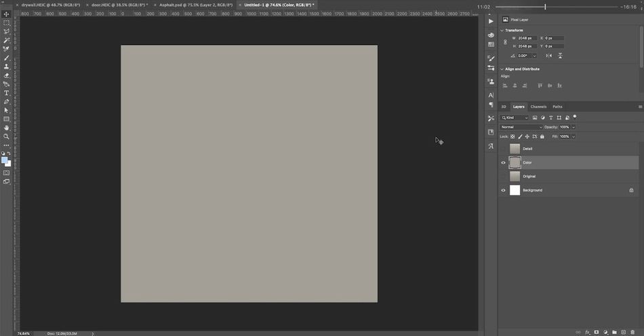Toggle the shape layer filter icon
644x336 pixels.
point(559,117)
